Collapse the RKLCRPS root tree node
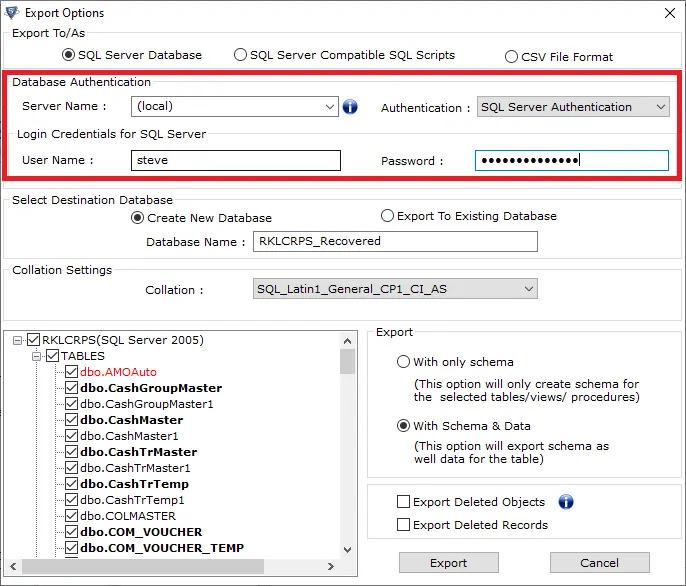 18,340
